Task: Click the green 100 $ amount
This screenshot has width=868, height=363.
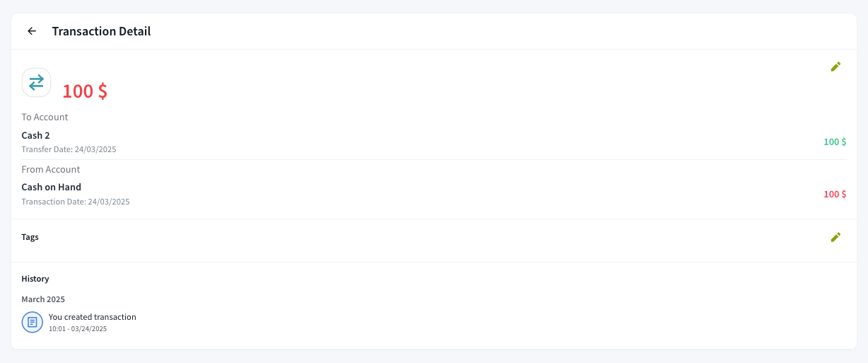Action: click(x=835, y=142)
